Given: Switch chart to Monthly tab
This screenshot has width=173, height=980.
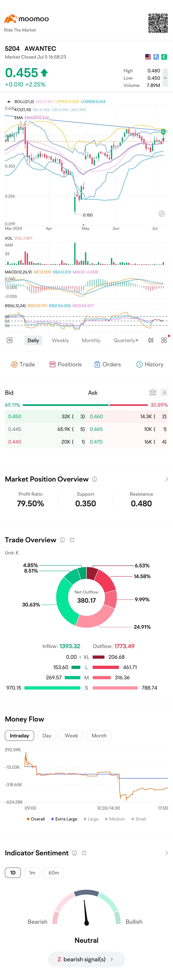Looking at the screenshot, I should pyautogui.click(x=91, y=340).
